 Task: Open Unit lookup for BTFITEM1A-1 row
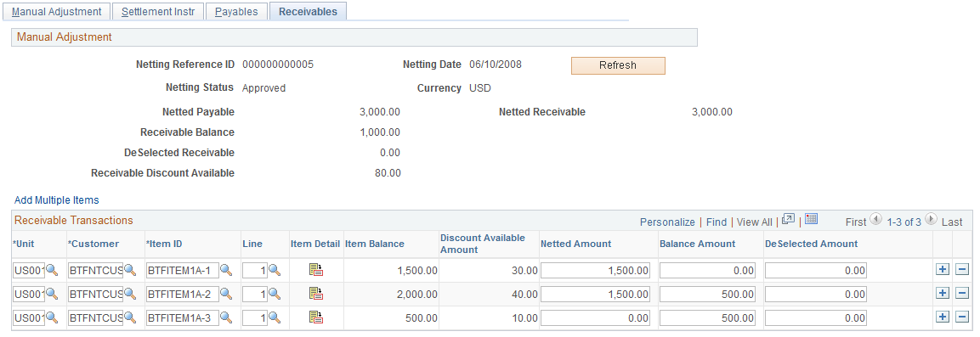click(x=52, y=270)
